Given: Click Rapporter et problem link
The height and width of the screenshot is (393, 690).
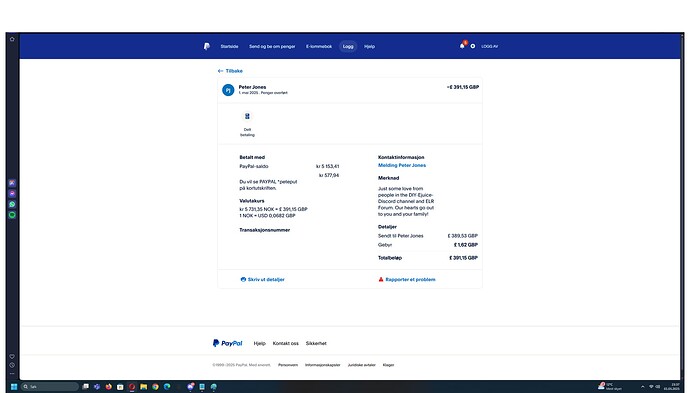Looking at the screenshot, I should click(x=407, y=279).
